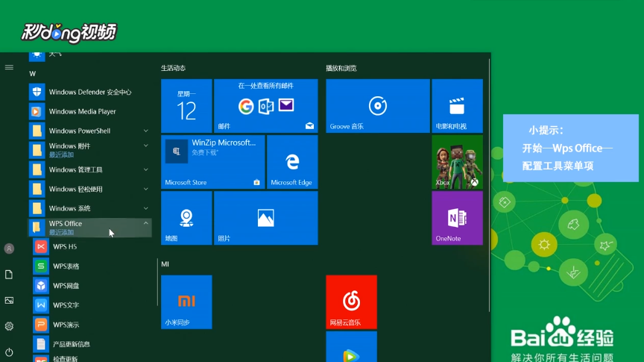The height and width of the screenshot is (362, 644).
Task: Click the Windows PowerShell folder icon
Action: (x=37, y=131)
